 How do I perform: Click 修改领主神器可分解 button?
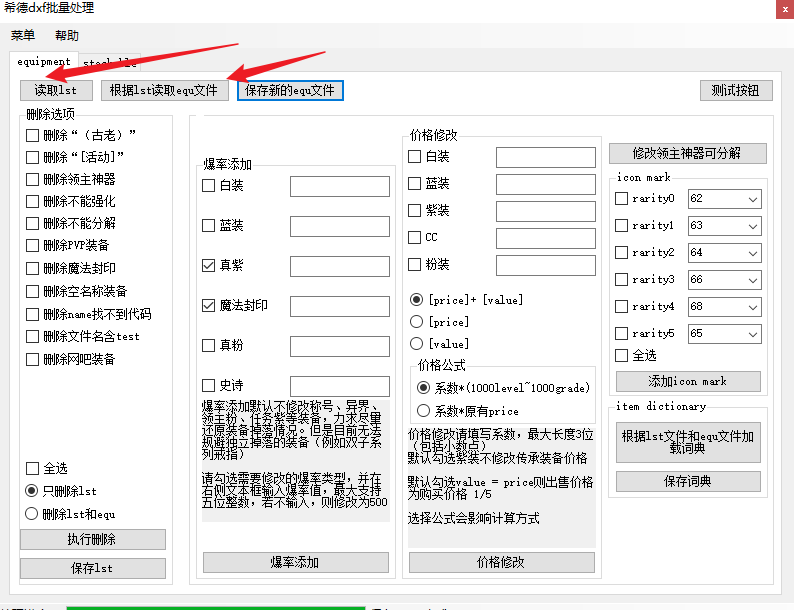pyautogui.click(x=687, y=153)
